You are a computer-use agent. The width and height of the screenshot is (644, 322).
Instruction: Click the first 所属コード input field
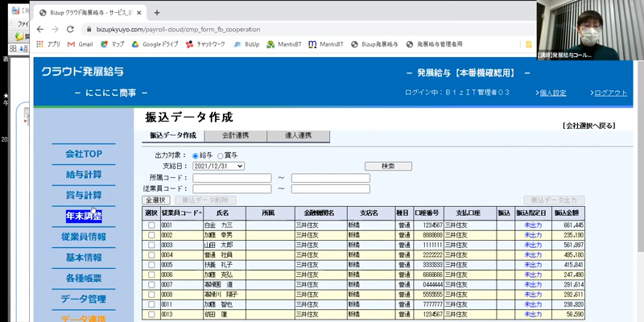pos(232,178)
